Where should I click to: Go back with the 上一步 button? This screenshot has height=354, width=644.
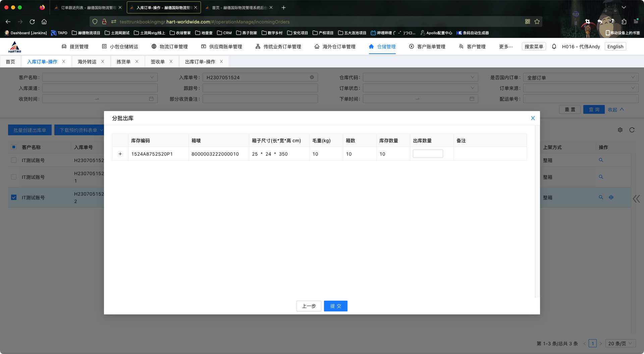pos(309,306)
